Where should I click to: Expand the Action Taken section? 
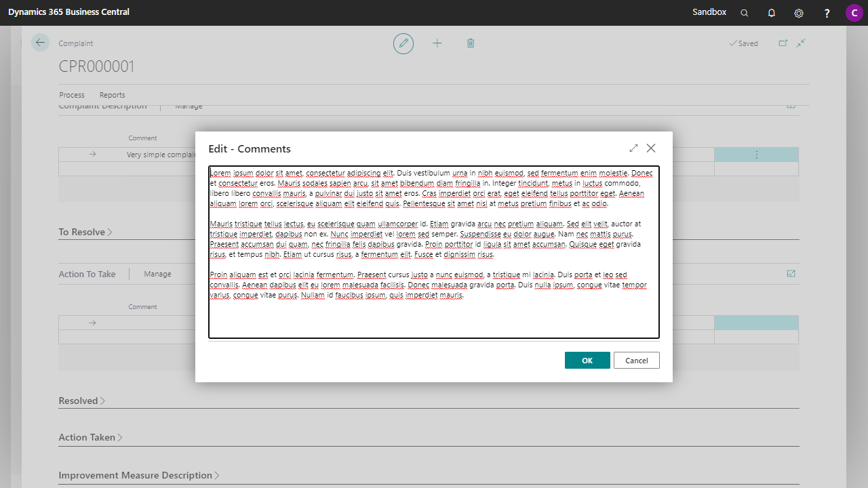point(90,437)
